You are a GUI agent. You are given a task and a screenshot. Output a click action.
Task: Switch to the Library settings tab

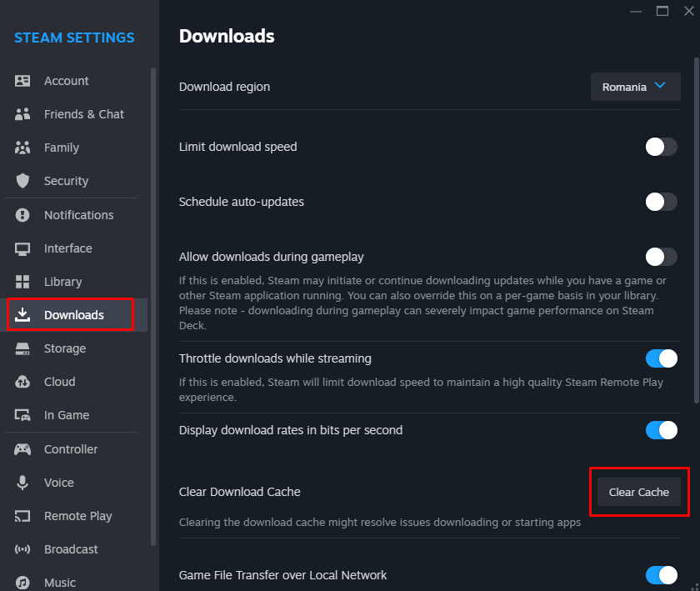(62, 282)
